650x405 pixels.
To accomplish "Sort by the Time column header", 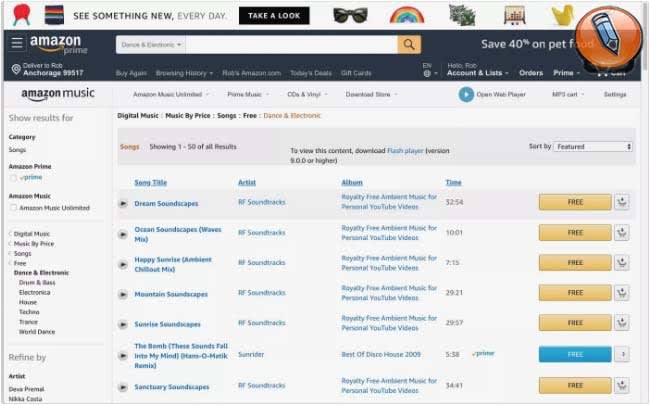I will 454,183.
